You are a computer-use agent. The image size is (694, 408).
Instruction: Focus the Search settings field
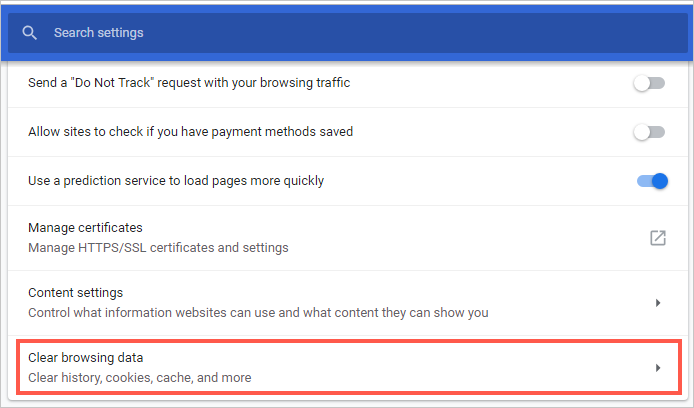300,33
